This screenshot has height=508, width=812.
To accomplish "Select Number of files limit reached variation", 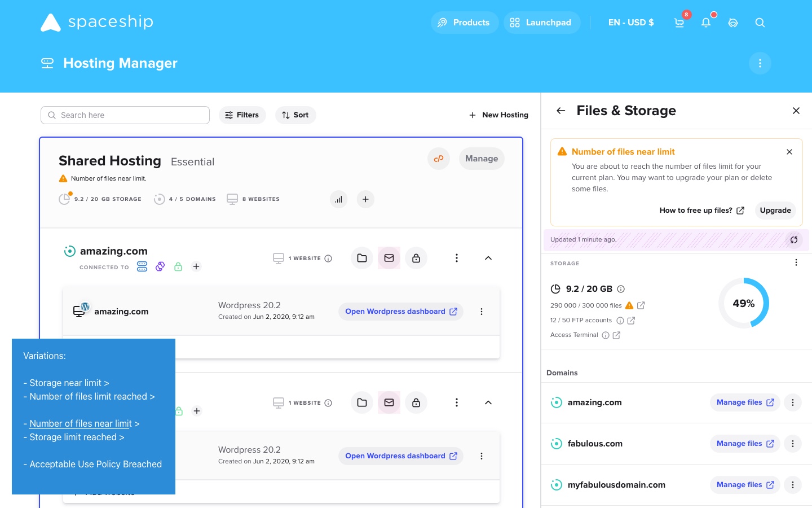I will (89, 396).
